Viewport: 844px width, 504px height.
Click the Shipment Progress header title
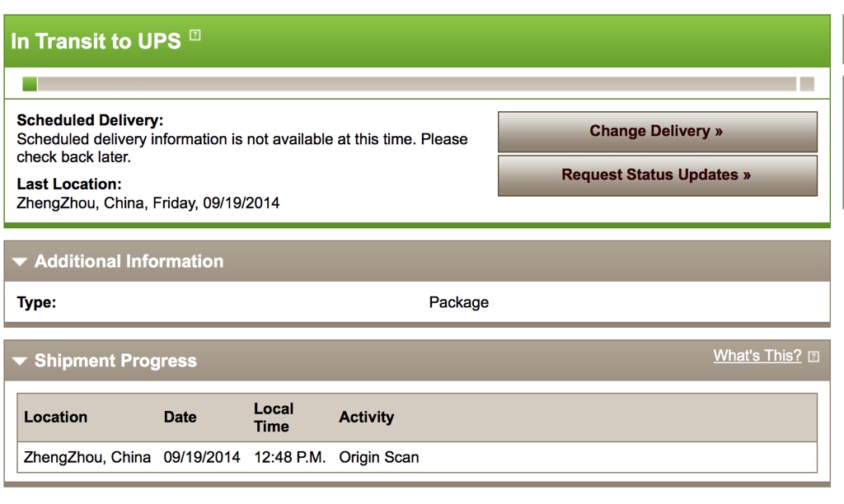(115, 361)
